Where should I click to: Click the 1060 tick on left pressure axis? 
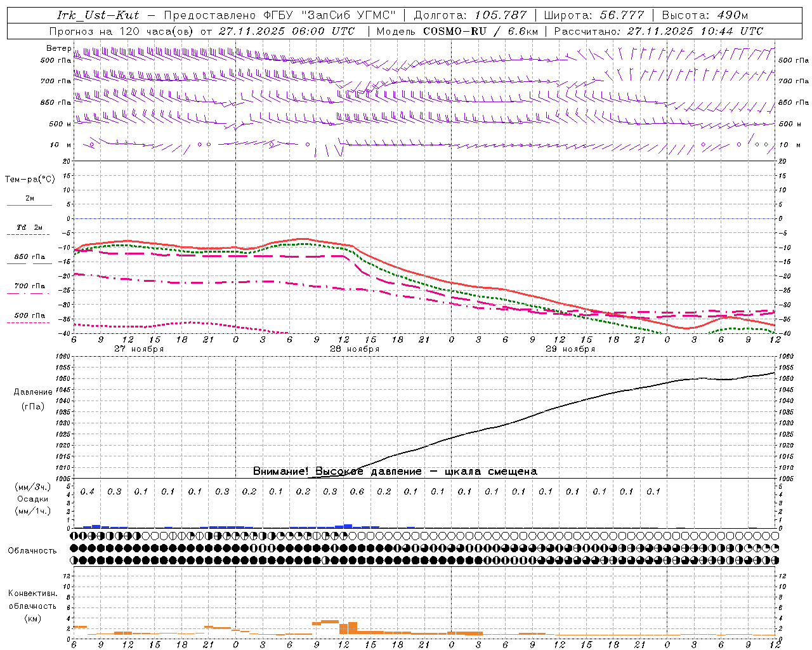(63, 357)
